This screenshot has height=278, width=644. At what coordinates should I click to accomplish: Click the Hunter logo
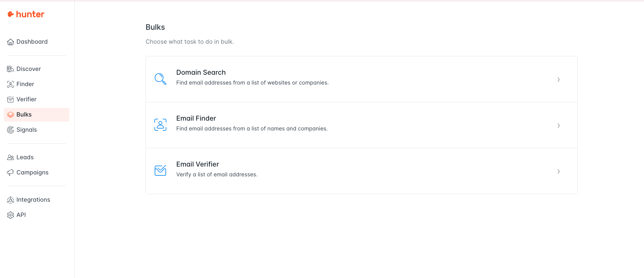[x=26, y=14]
